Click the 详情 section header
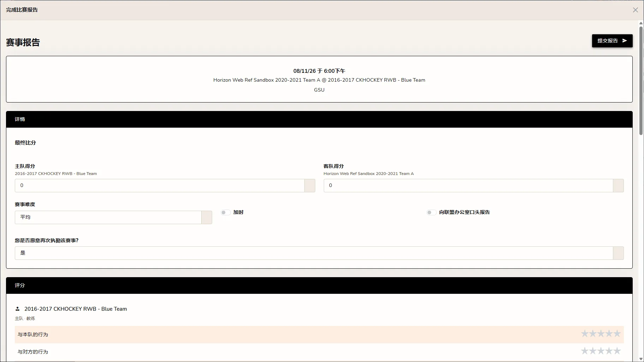This screenshot has width=644, height=362. (319, 119)
